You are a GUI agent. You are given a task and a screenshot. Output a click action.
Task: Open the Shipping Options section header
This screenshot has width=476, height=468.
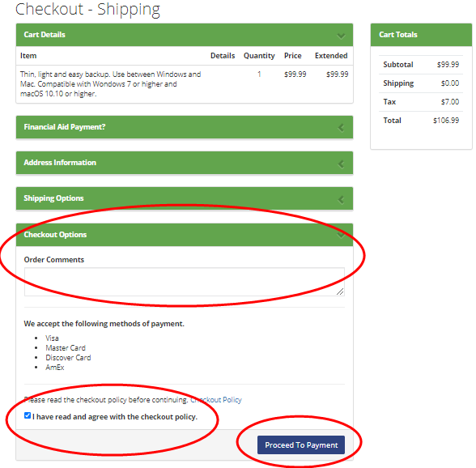point(185,198)
